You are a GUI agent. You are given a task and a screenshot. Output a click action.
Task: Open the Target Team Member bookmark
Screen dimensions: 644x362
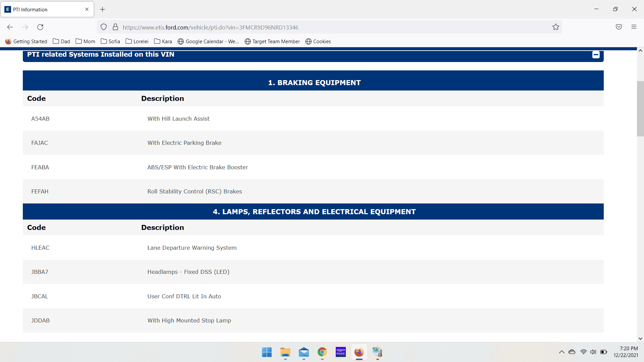coord(272,41)
